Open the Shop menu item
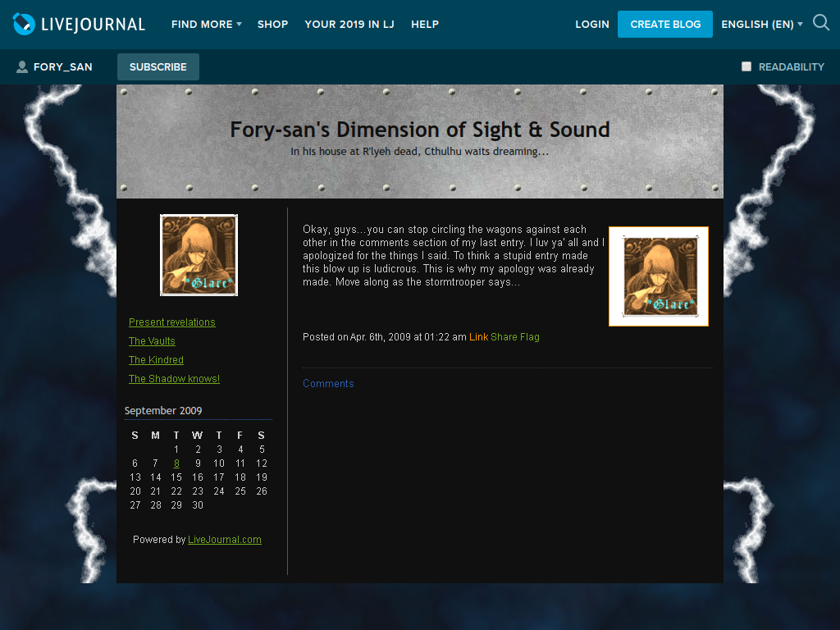The image size is (840, 630). pyautogui.click(x=272, y=24)
